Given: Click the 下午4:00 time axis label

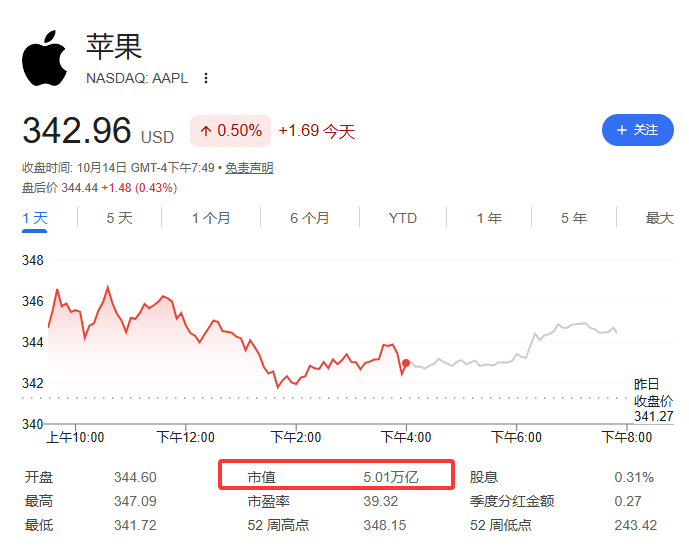Looking at the screenshot, I should [x=406, y=437].
